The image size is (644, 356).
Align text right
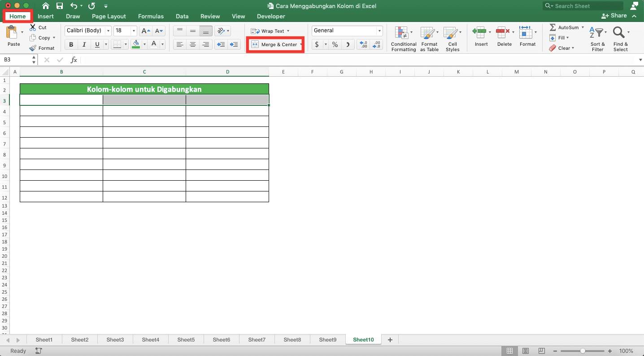pyautogui.click(x=206, y=44)
